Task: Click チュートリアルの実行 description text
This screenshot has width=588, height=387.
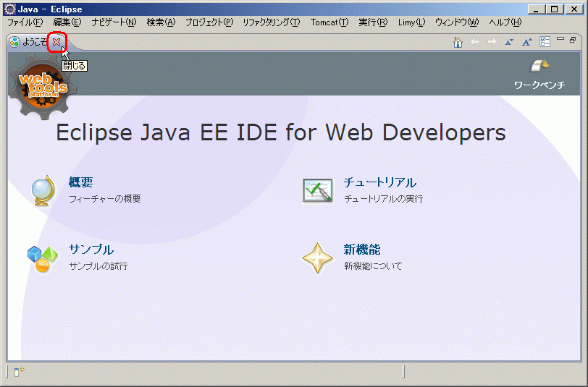Action: (x=383, y=198)
